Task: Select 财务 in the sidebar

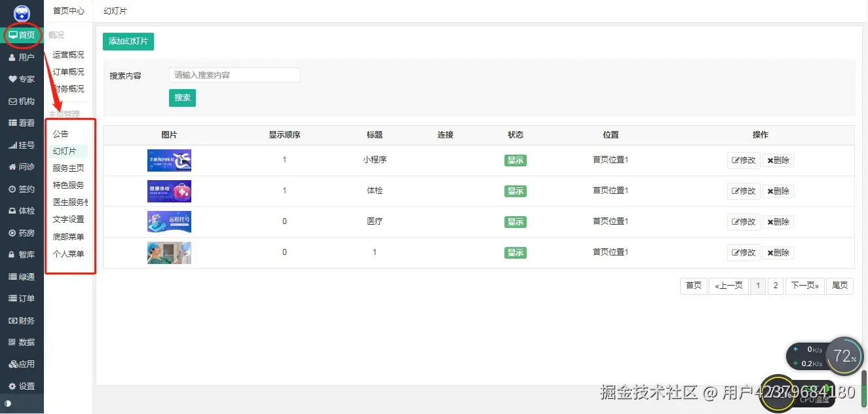Action: [22, 321]
